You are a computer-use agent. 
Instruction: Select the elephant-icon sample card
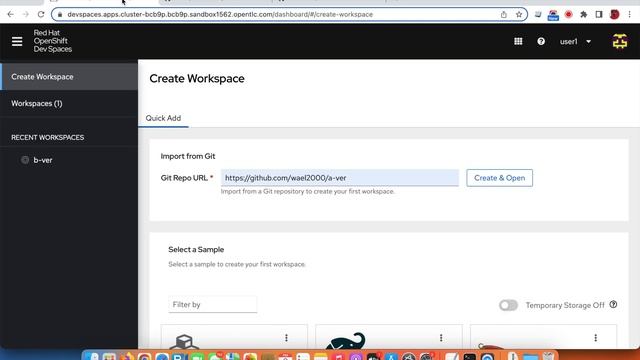(x=389, y=337)
